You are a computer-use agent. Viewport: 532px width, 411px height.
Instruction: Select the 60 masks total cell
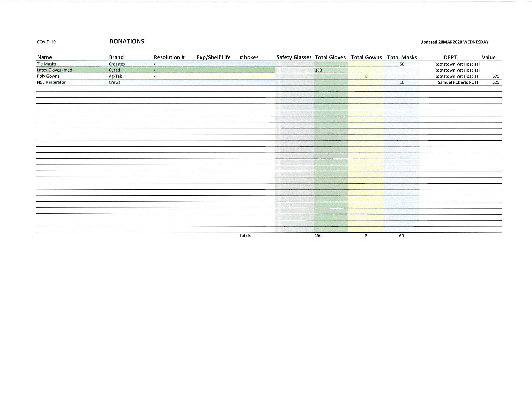tap(402, 236)
